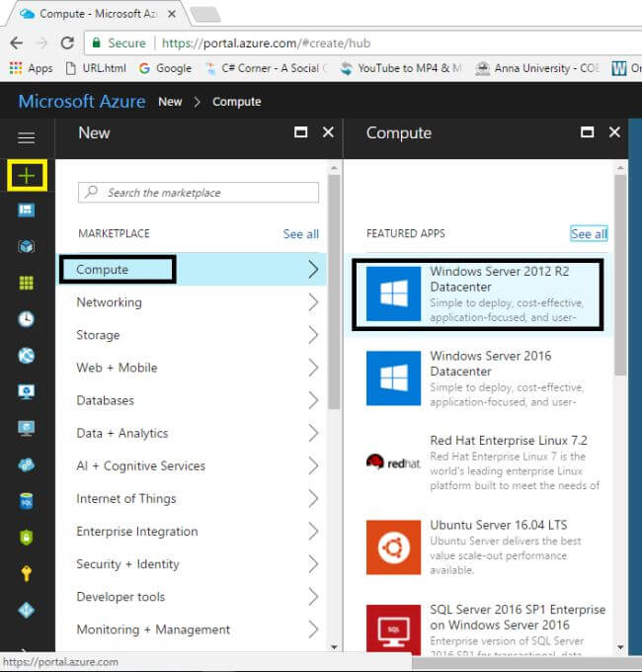Image resolution: width=642 pixels, height=672 pixels.
Task: Click See all under Marketplace
Action: tap(300, 234)
